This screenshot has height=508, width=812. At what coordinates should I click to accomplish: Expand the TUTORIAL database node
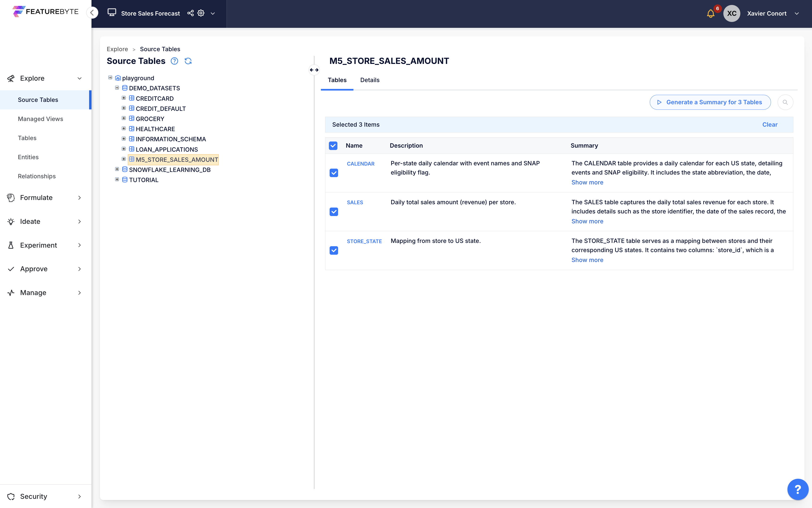[x=117, y=179]
